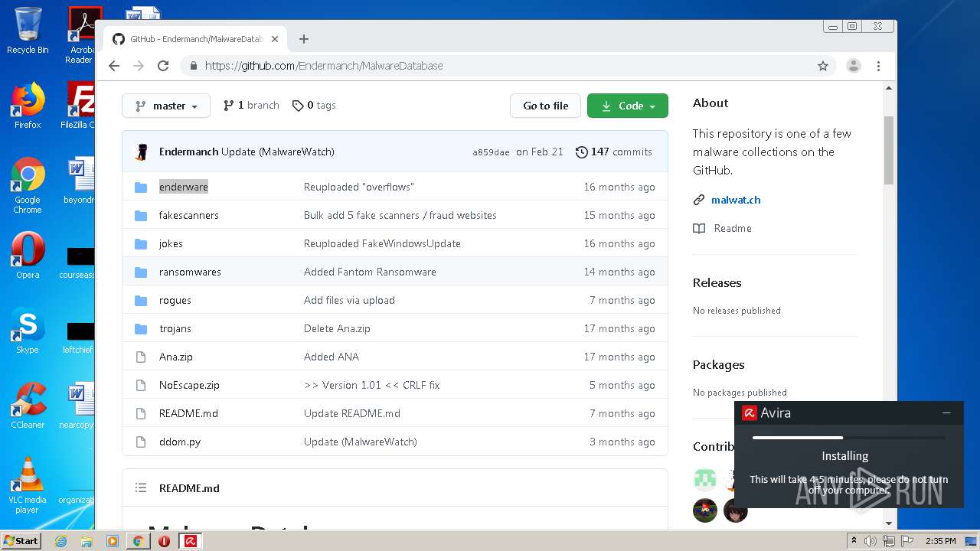Viewport: 980px width, 551px height.
Task: Open the NoEscape.zip file
Action: [x=189, y=385]
